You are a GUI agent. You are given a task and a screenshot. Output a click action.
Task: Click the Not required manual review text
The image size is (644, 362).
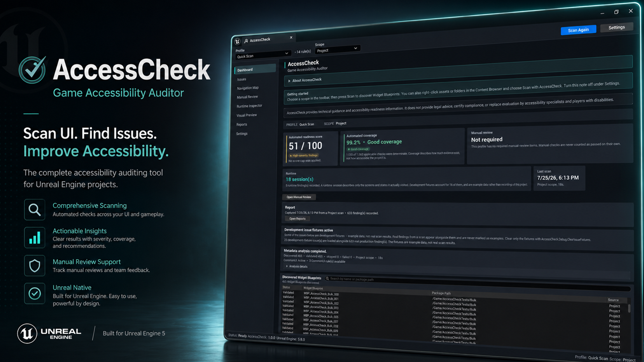(x=487, y=139)
